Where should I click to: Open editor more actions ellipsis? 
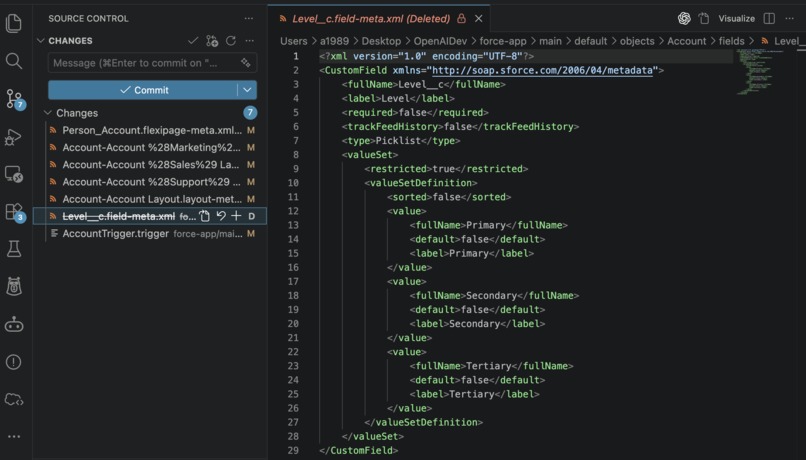[790, 19]
